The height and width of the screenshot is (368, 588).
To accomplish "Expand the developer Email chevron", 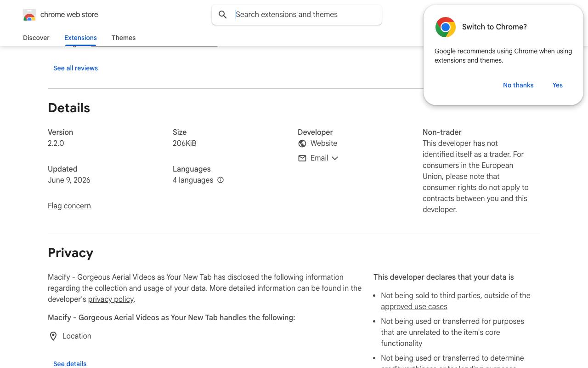I will click(x=335, y=158).
